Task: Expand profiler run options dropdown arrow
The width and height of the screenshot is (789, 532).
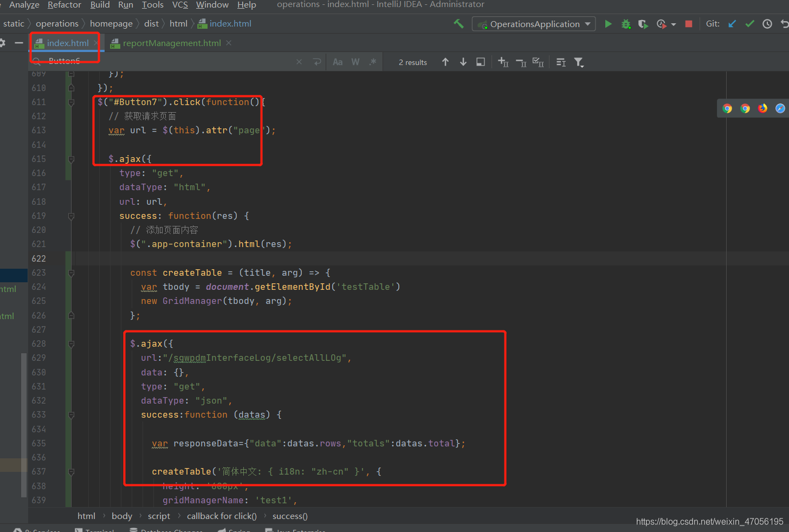Action: (674, 24)
